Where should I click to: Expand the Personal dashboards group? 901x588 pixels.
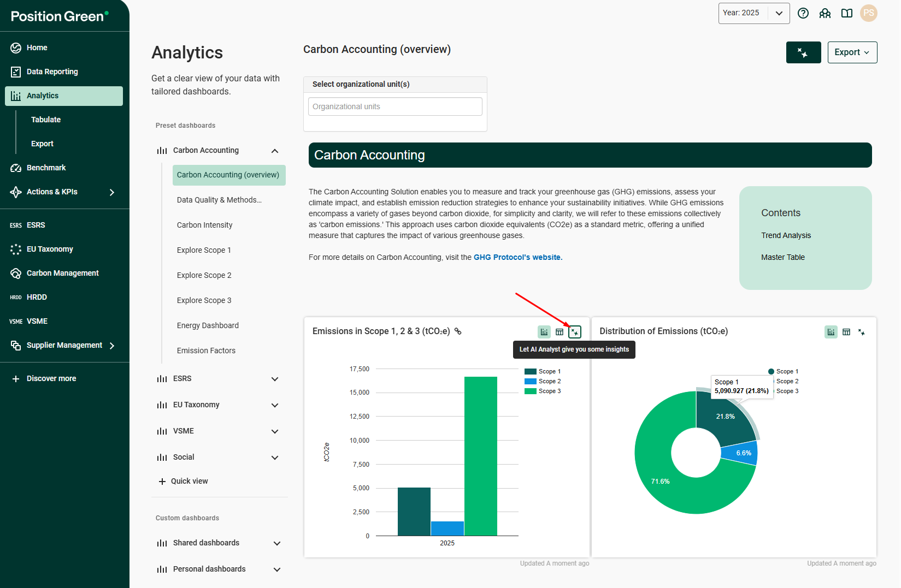click(277, 569)
